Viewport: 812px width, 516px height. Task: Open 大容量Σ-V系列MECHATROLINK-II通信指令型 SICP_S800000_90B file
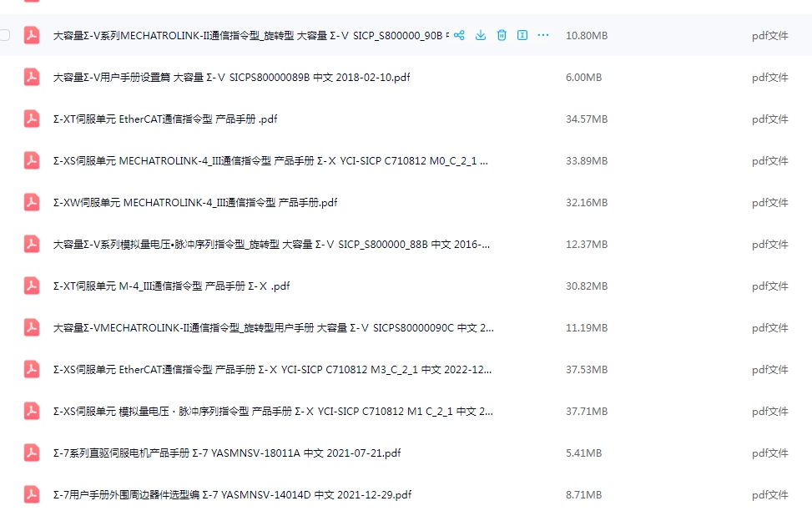point(251,35)
